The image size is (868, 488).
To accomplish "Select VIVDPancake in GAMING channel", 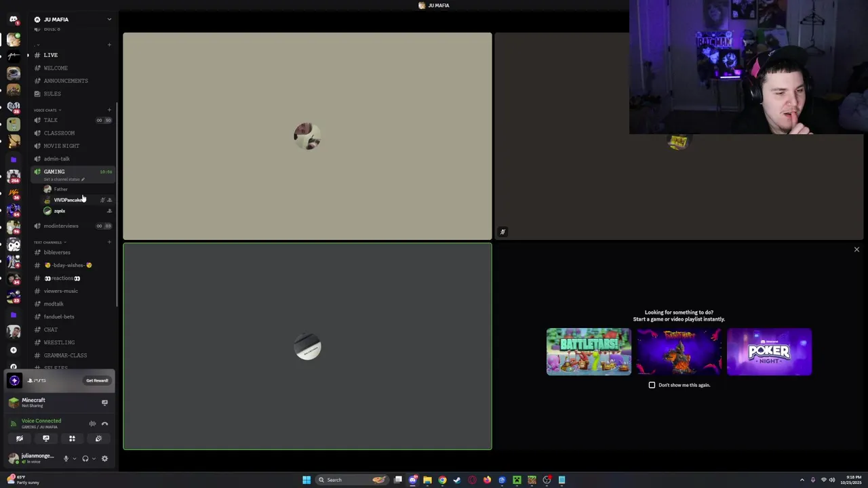I will tap(77, 200).
